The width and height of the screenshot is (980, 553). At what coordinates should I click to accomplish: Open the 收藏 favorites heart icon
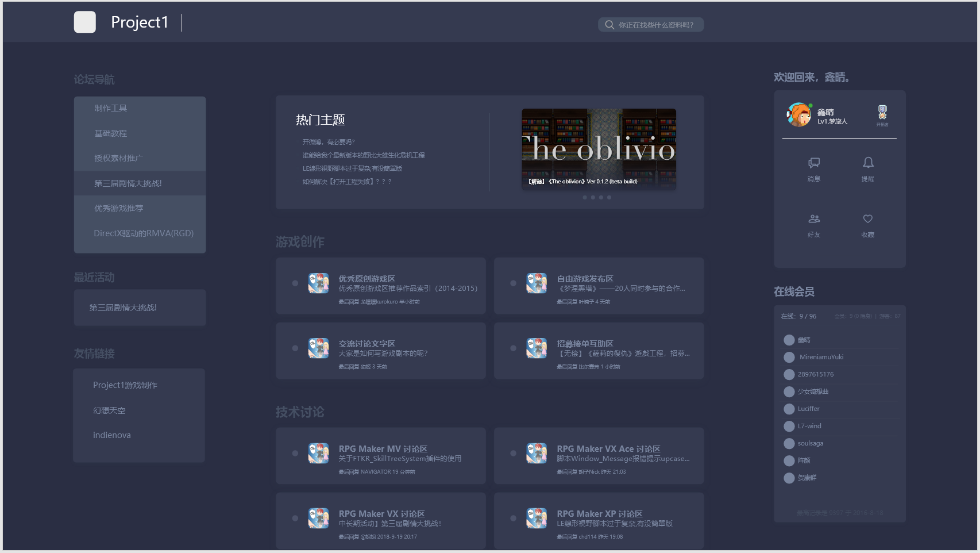(x=868, y=219)
